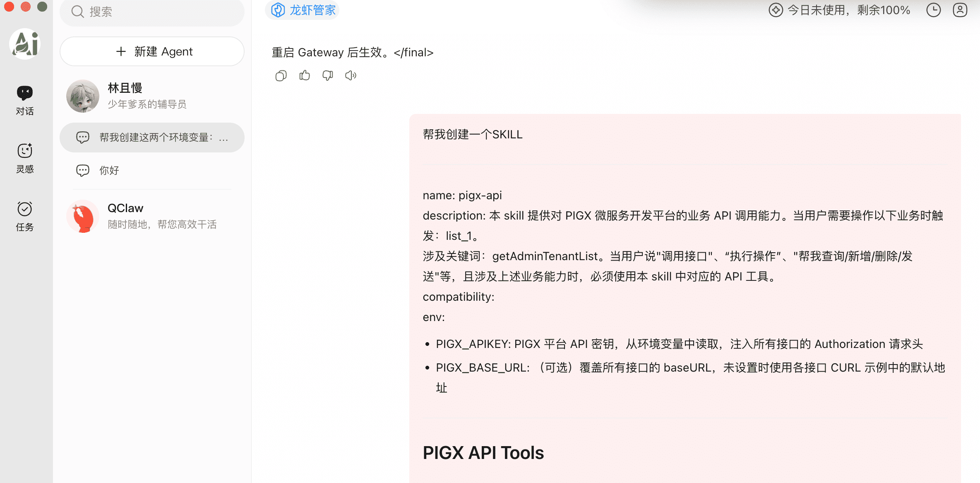Dislike the reply with thumbs down
Image resolution: width=980 pixels, height=483 pixels.
327,75
